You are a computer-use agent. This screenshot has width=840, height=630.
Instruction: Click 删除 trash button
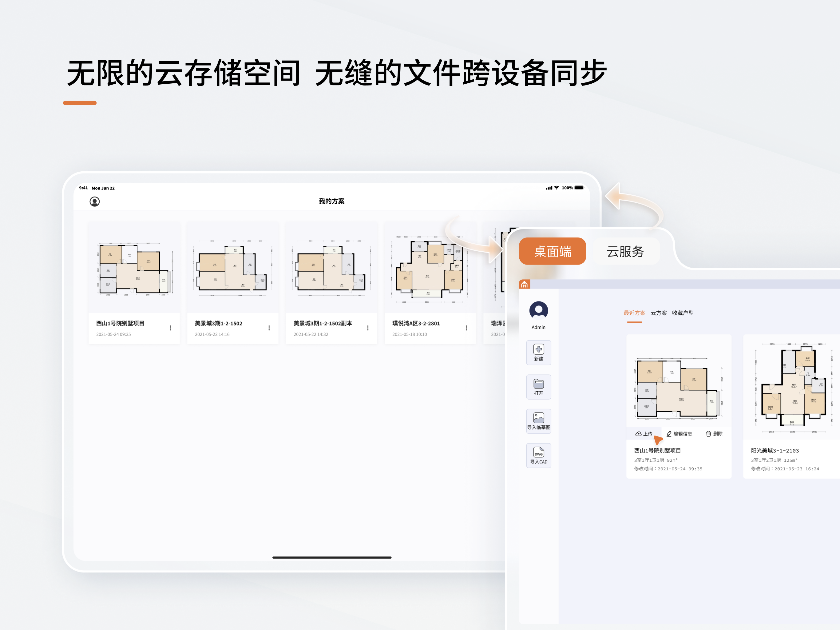click(714, 433)
